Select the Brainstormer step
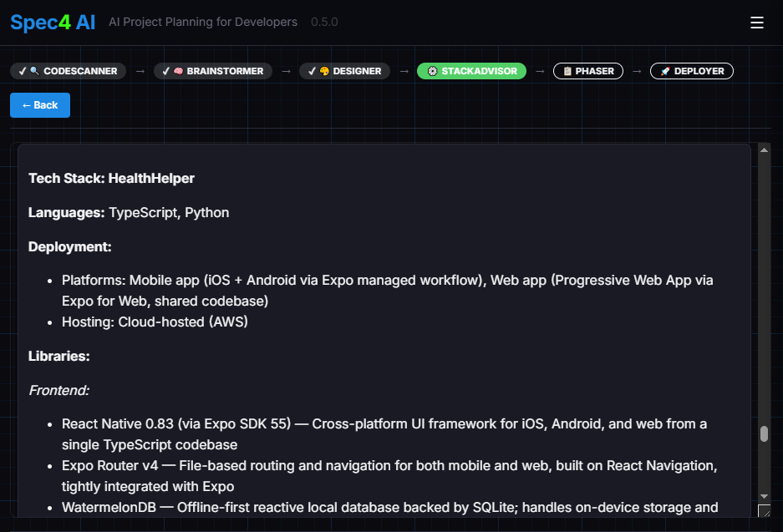783x532 pixels. point(213,71)
